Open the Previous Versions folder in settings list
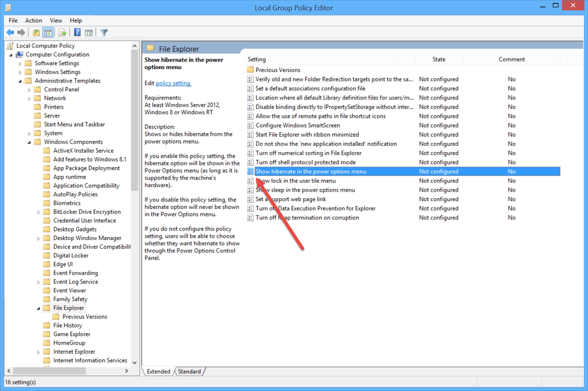This screenshot has height=391, width=588. click(x=278, y=70)
